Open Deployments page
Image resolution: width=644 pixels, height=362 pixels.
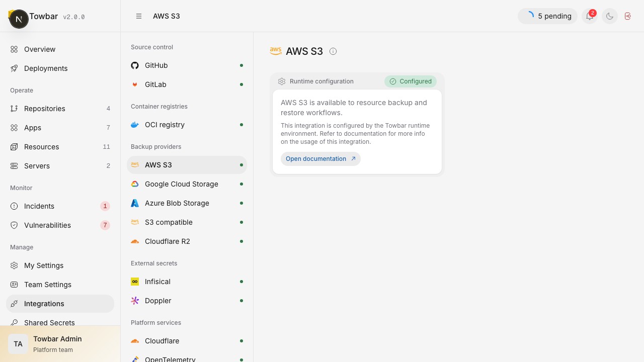coord(60,68)
